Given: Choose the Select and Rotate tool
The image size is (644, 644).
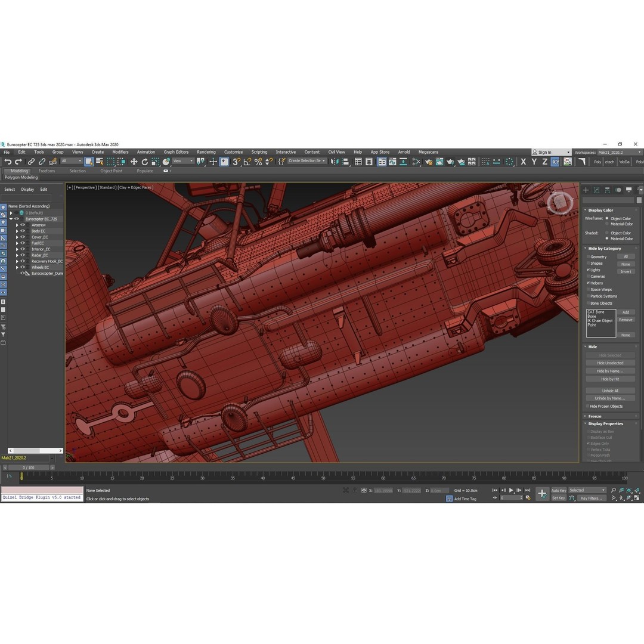Looking at the screenshot, I should [144, 162].
